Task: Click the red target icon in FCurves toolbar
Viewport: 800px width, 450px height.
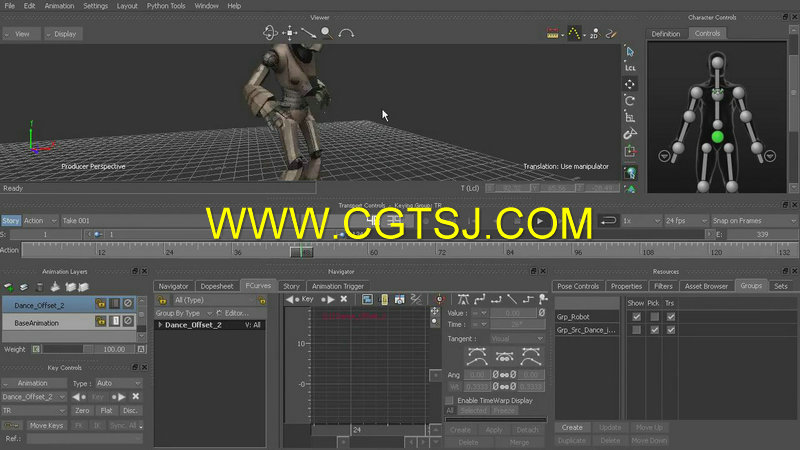Action: pyautogui.click(x=440, y=299)
